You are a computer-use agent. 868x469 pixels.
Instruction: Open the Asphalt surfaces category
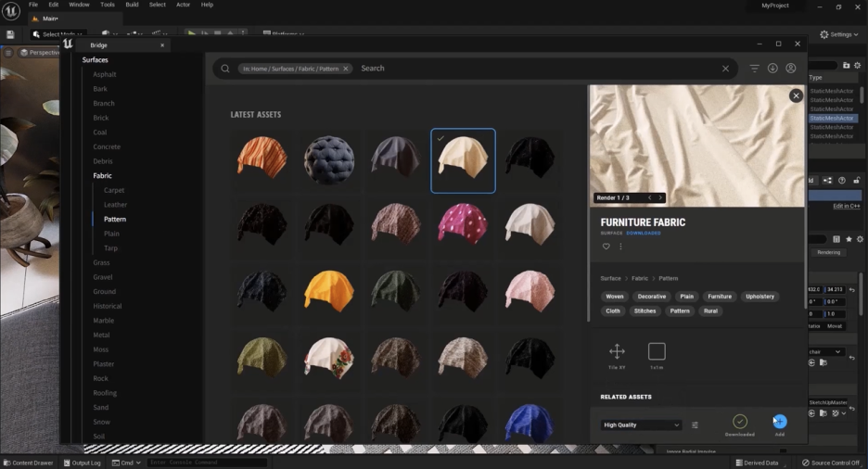[105, 74]
